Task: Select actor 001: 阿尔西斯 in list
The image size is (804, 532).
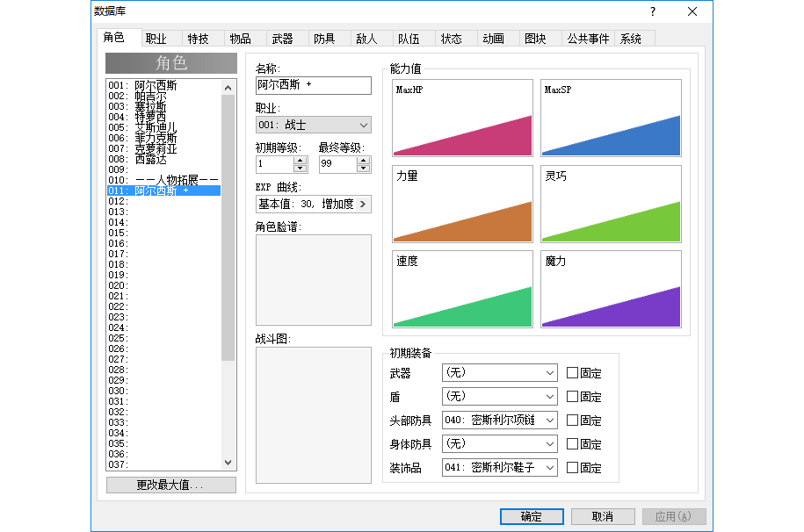Action: click(164, 85)
